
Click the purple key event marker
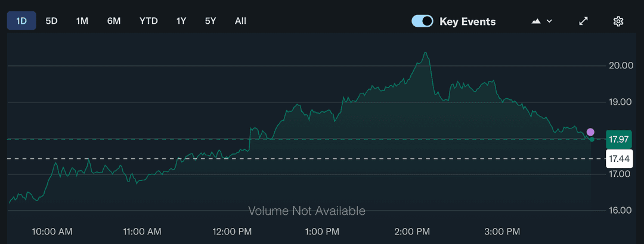(x=590, y=132)
